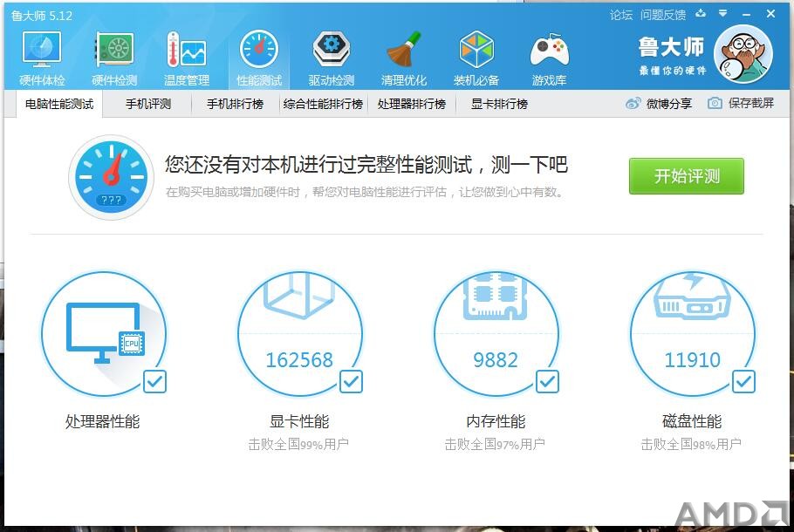Toggle the 处理器性能 checkbox
Viewport: 794px width, 532px height.
[154, 382]
